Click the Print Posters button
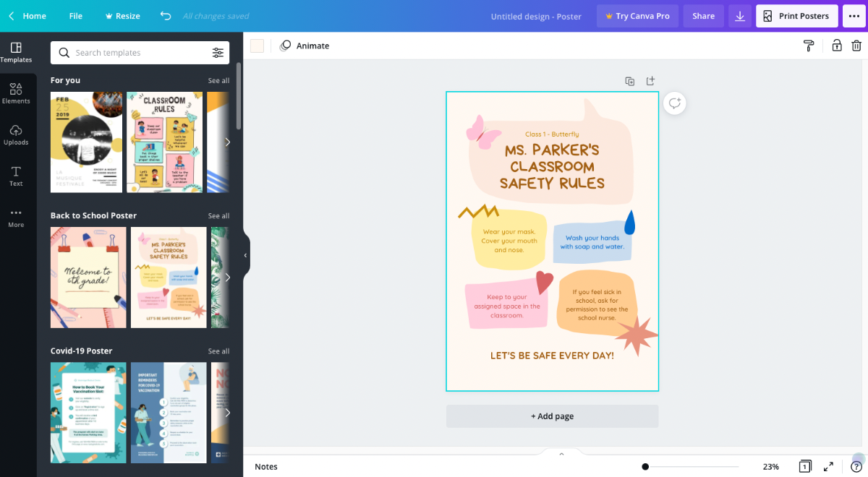Screen dimensions: 868x477 (x=796, y=15)
